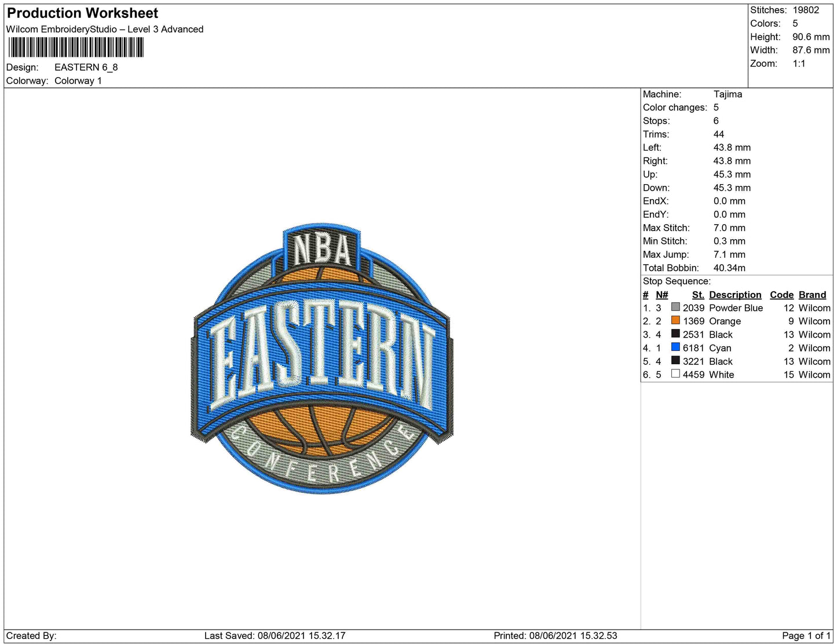The height and width of the screenshot is (644, 837).
Task: Select the White thread color swatch
Action: 675,374
